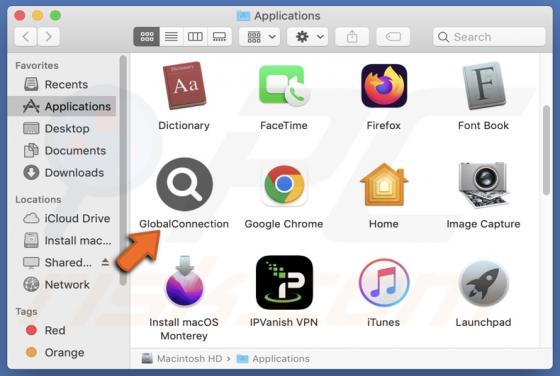
Task: Click the Font Book label text
Action: click(483, 125)
